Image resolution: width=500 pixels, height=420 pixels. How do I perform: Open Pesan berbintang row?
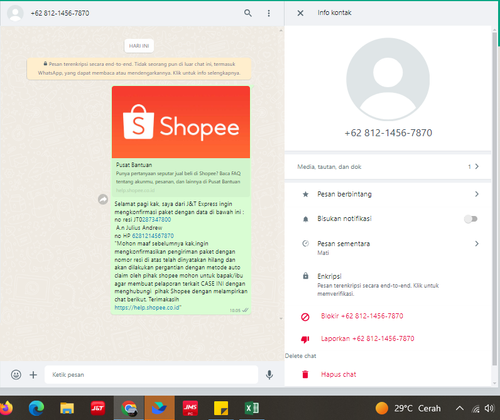(x=388, y=194)
